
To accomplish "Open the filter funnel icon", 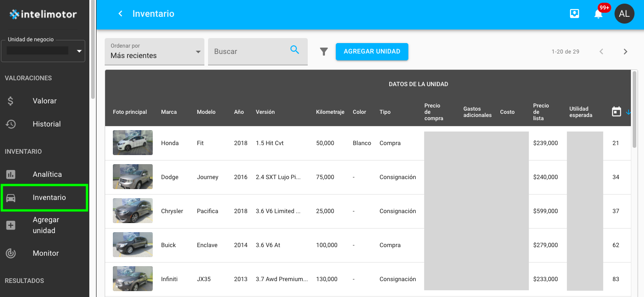I will point(324,52).
